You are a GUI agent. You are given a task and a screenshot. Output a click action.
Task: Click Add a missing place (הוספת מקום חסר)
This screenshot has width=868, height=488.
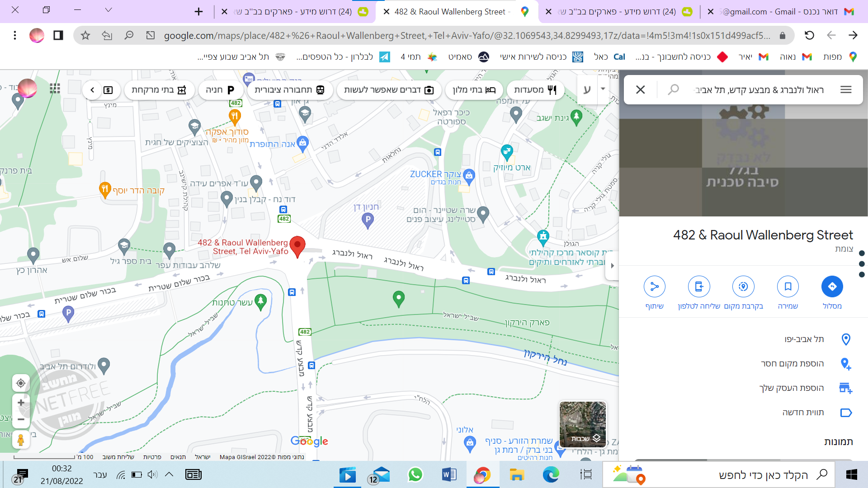click(792, 364)
